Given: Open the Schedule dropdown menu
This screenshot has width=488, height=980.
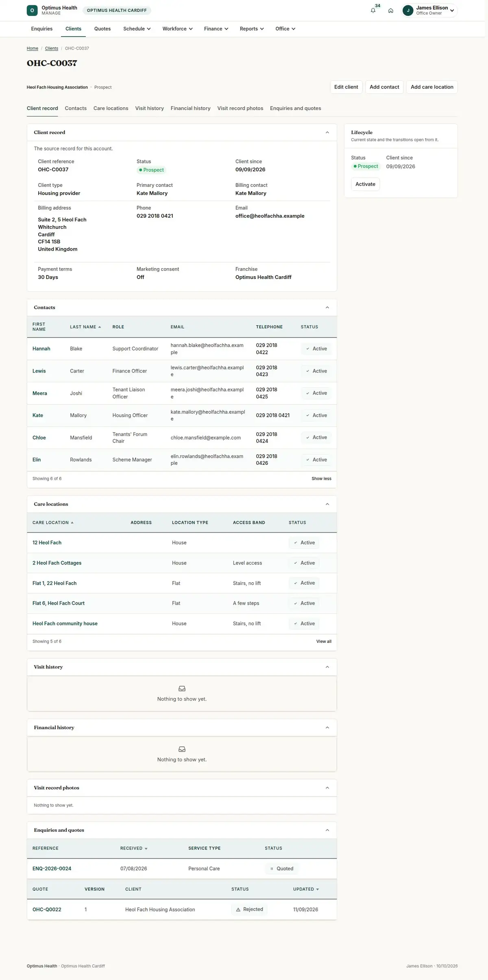Looking at the screenshot, I should (137, 29).
